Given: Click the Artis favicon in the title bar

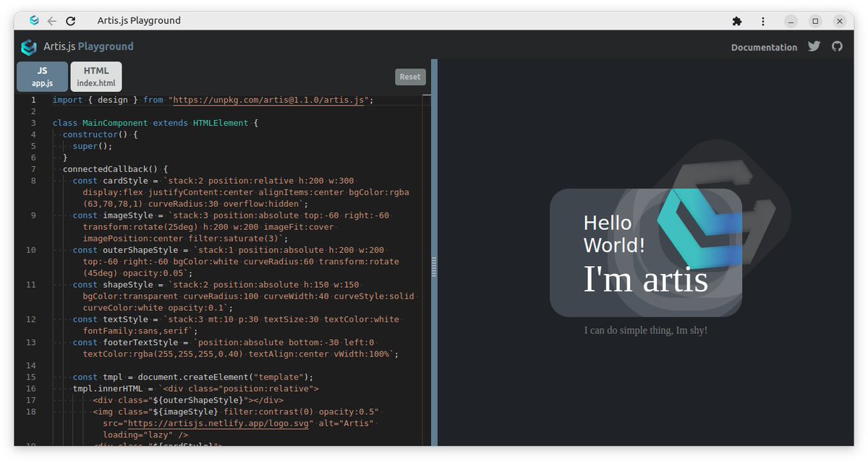Looking at the screenshot, I should click(34, 21).
